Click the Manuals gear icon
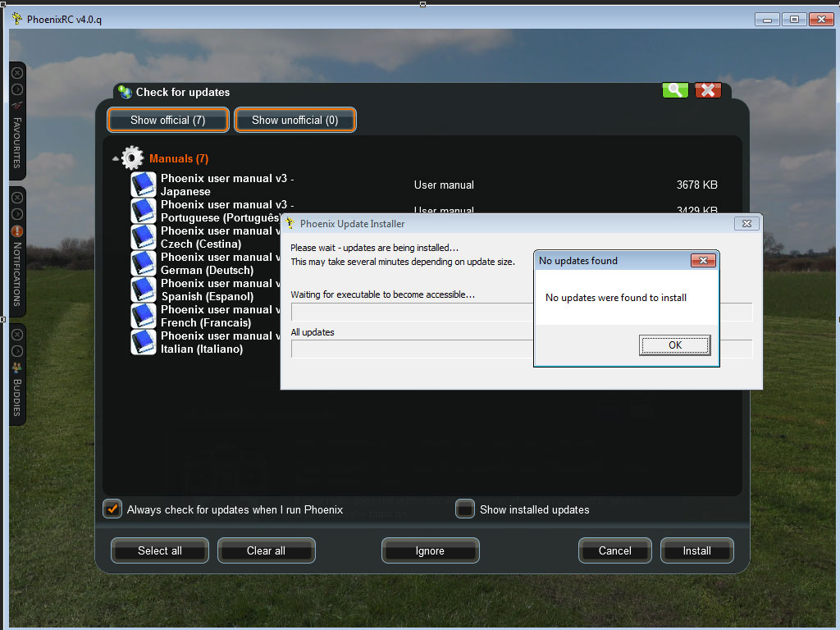Screen dimensions: 840x630 pyautogui.click(x=132, y=158)
